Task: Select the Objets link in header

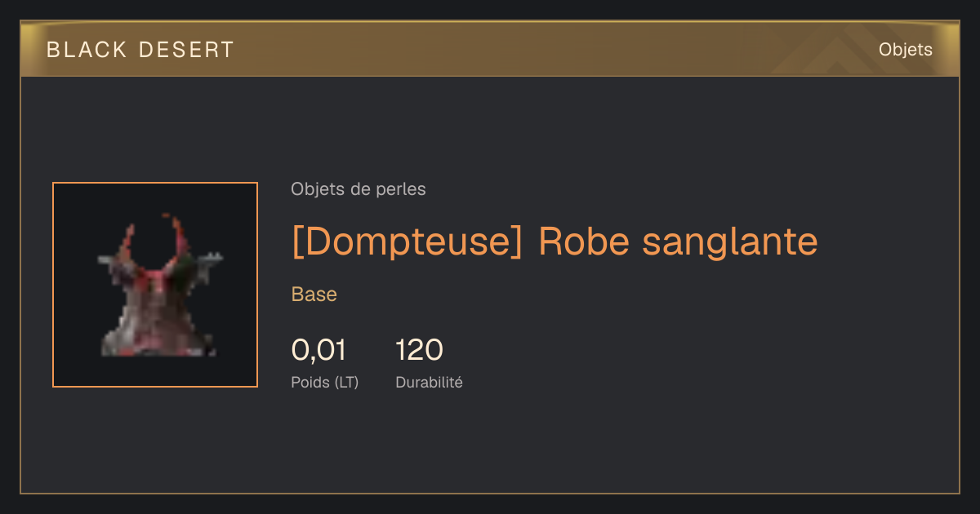Action: [x=905, y=50]
